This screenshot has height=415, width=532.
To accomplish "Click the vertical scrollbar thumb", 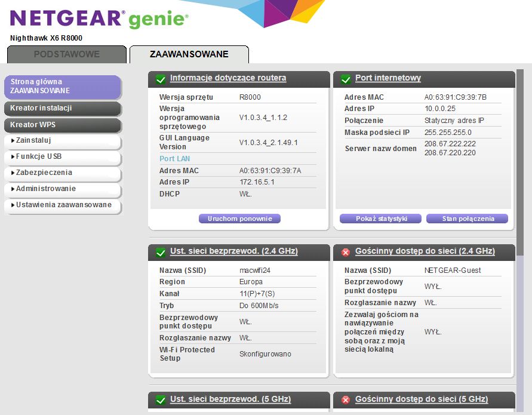I will [x=520, y=163].
